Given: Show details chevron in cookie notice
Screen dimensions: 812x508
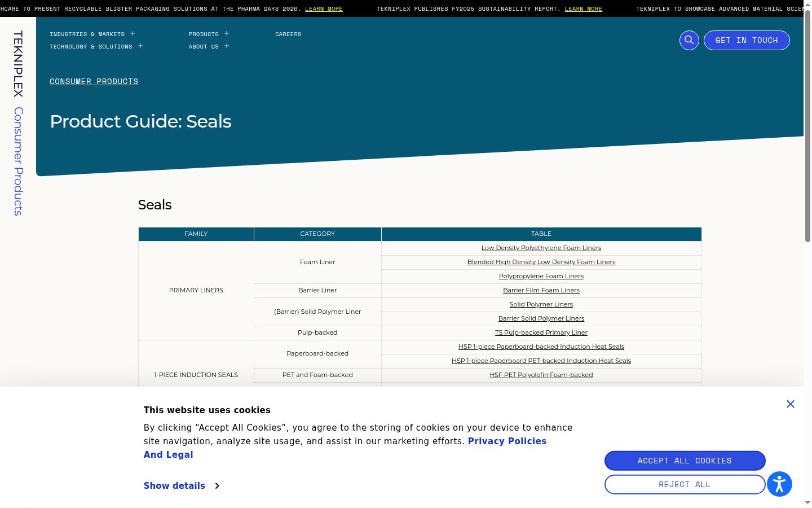Looking at the screenshot, I should 217,486.
